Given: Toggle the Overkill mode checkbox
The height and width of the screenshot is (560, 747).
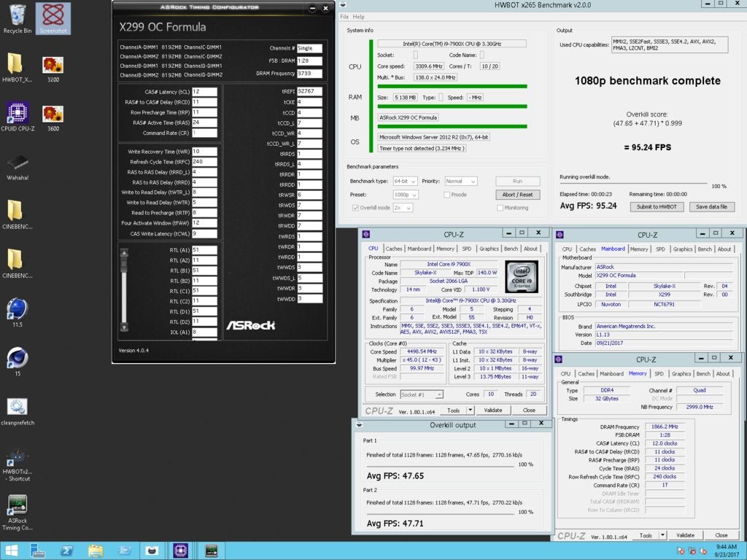Looking at the screenshot, I should click(x=356, y=208).
